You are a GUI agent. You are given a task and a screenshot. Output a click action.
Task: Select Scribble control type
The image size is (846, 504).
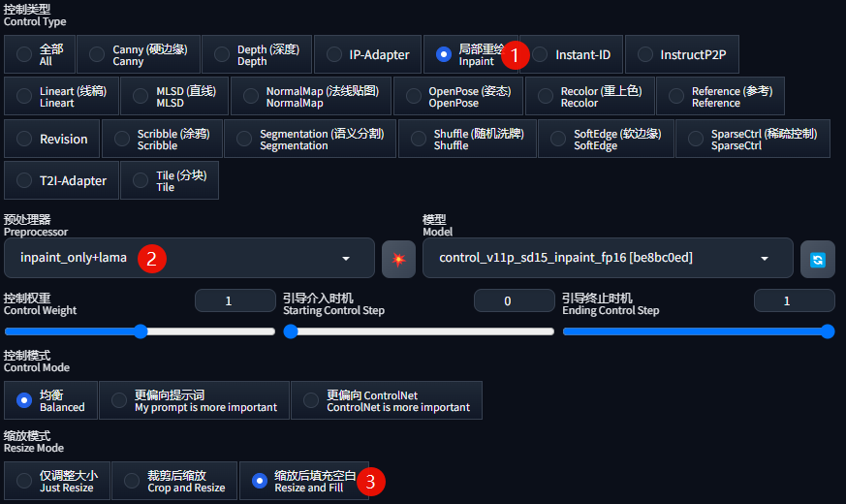pos(162,139)
